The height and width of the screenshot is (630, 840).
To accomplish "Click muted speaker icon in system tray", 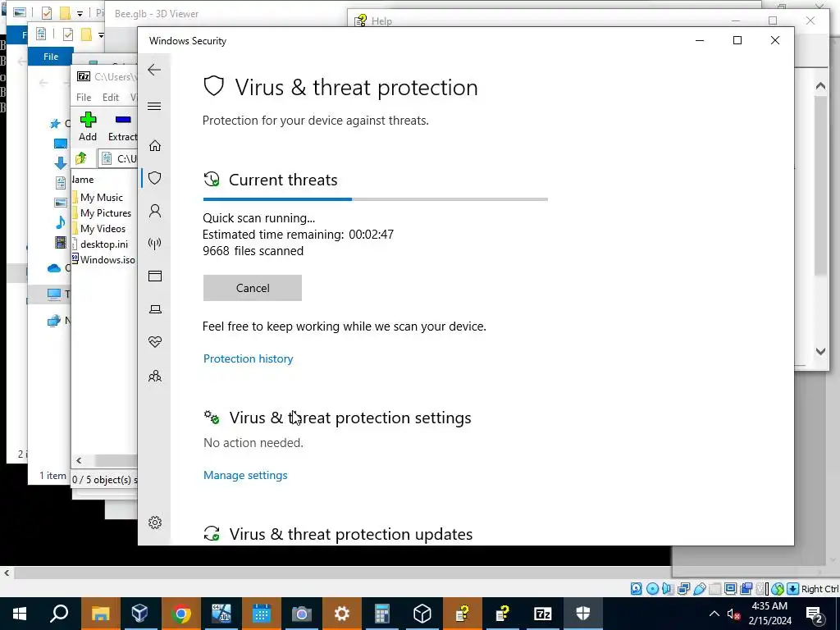I will 734,614.
